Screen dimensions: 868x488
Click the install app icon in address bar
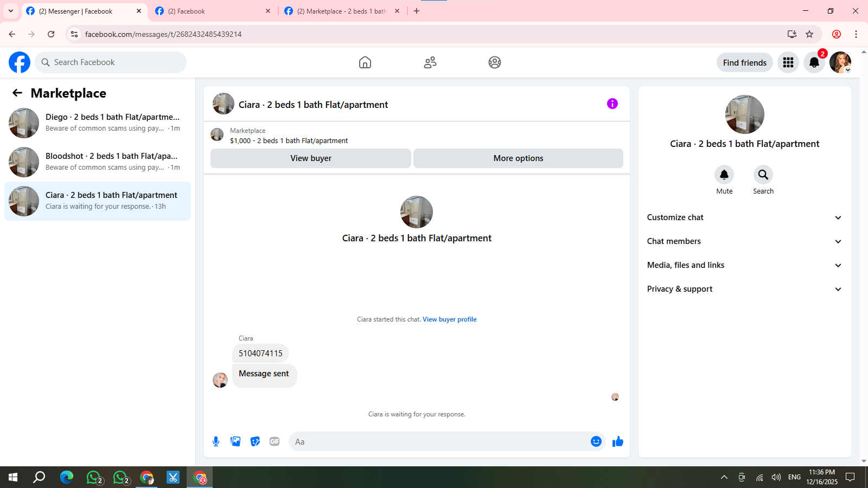pyautogui.click(x=792, y=34)
